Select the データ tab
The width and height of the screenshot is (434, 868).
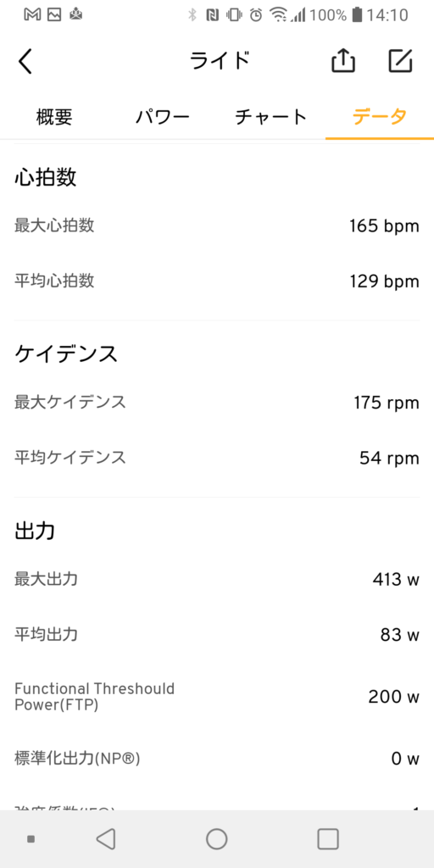[x=380, y=117]
